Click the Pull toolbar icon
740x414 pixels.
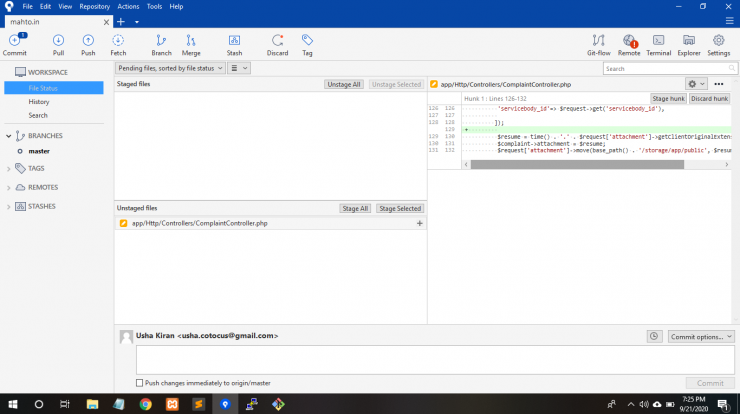click(x=58, y=45)
